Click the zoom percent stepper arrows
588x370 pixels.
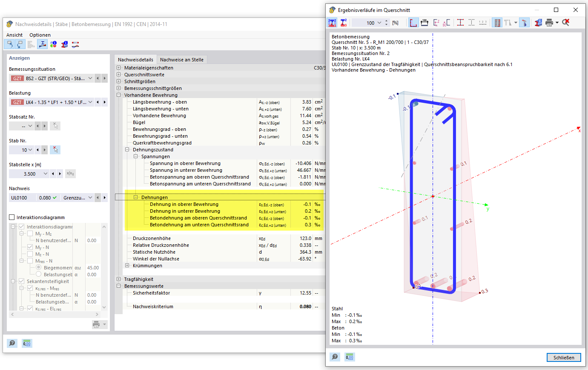(387, 23)
